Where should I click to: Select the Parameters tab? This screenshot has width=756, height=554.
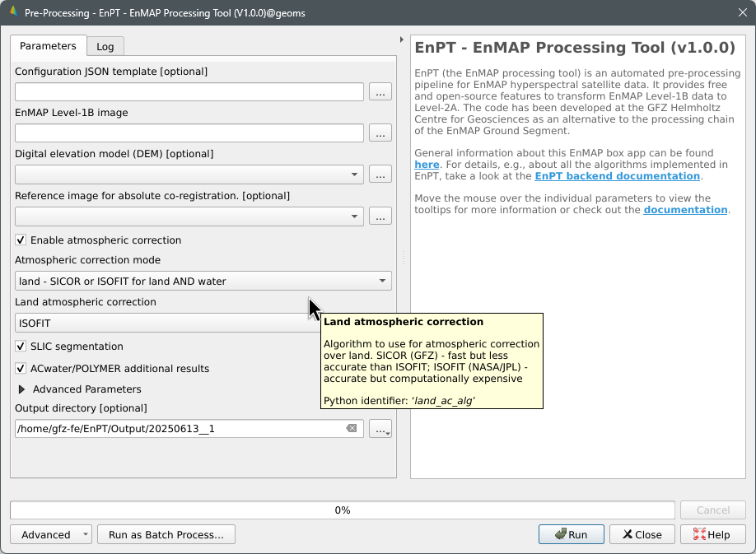(x=48, y=46)
